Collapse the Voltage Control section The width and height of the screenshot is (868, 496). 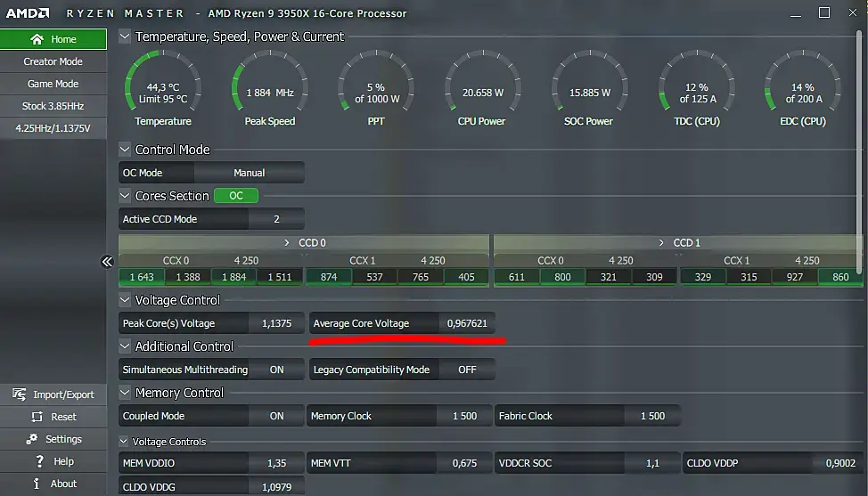pyautogui.click(x=125, y=300)
